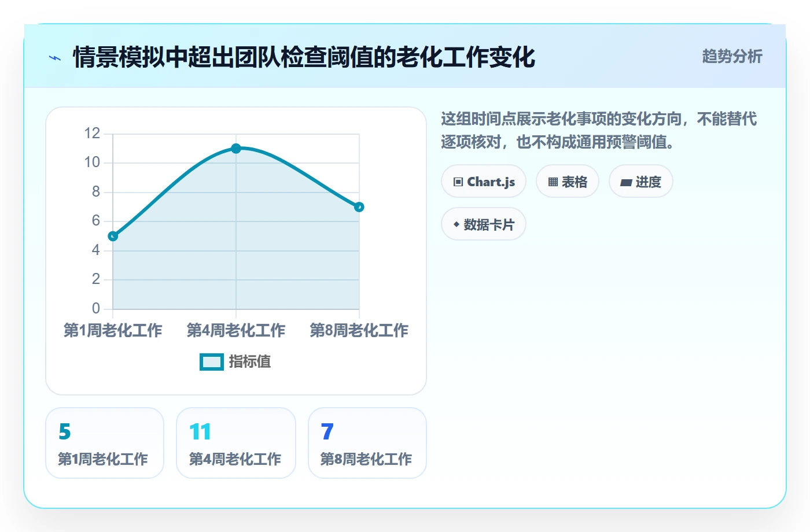Click the peak data point at 第4周老化工作

(x=236, y=149)
